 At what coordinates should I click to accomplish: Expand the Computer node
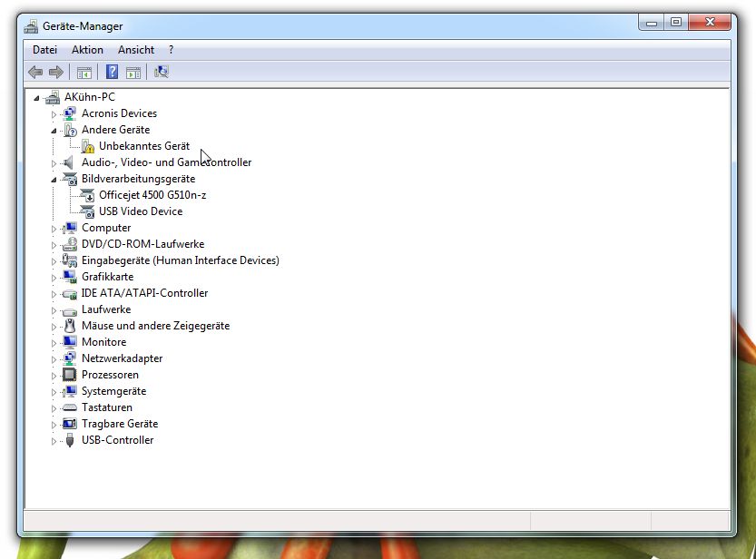pos(54,229)
